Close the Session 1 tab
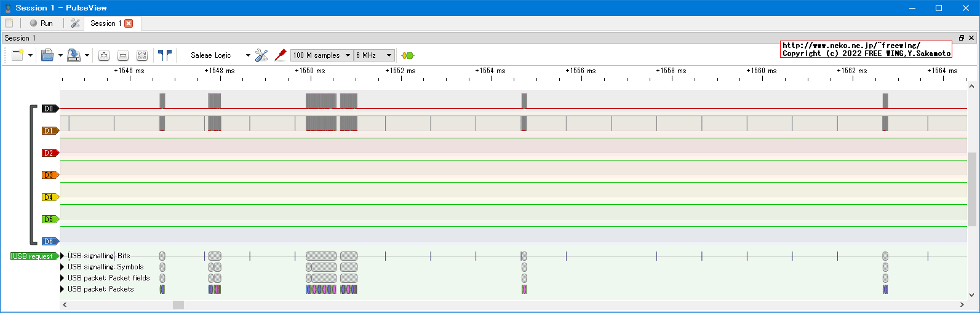Image resolution: width=980 pixels, height=313 pixels. 129,23
